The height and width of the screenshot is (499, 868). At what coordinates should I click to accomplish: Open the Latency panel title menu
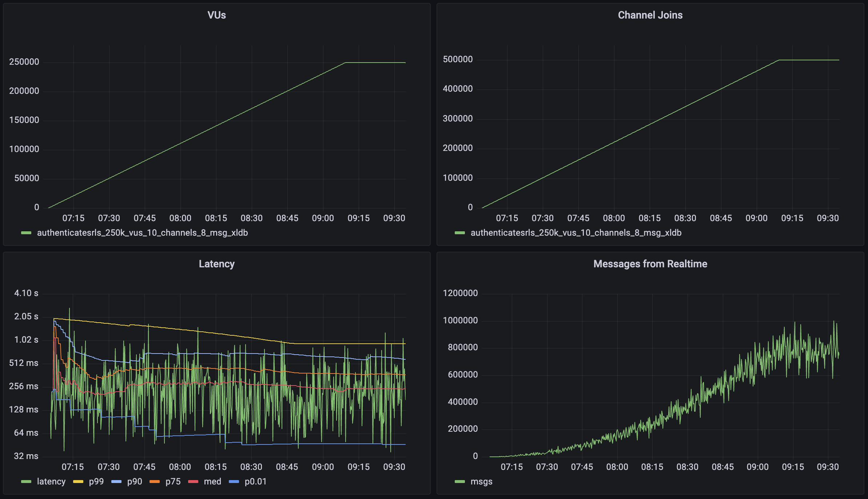click(x=216, y=264)
